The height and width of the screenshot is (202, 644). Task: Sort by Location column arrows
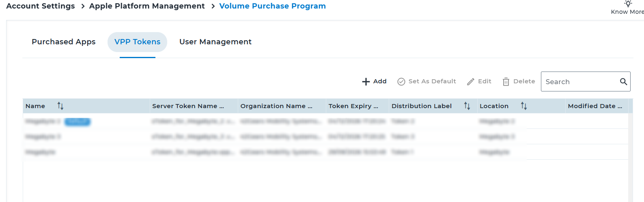[x=524, y=106]
